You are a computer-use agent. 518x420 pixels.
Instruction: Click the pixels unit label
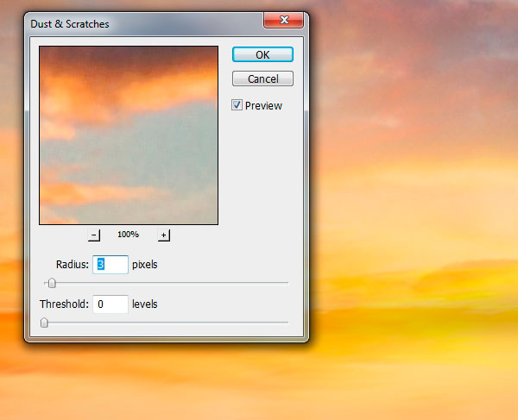[145, 265]
